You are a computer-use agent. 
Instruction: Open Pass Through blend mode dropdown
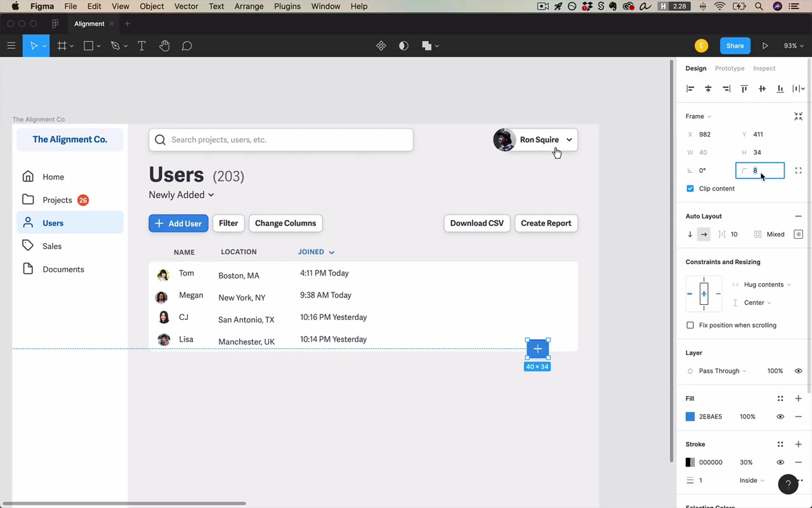coord(722,371)
